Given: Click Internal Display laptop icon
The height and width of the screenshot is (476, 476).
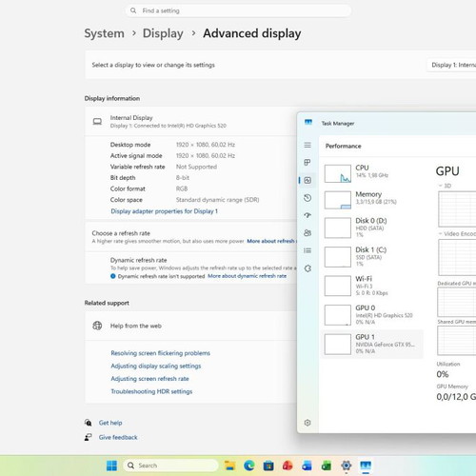Looking at the screenshot, I should [x=97, y=122].
